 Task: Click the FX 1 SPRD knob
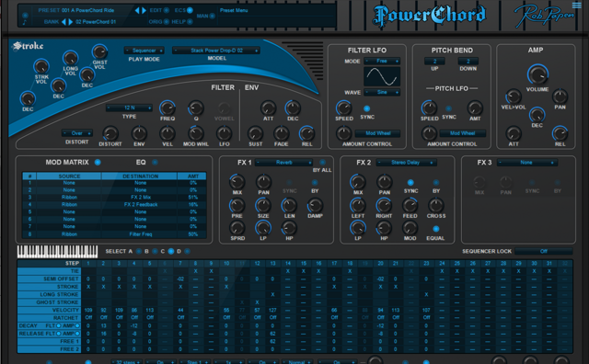237,228
